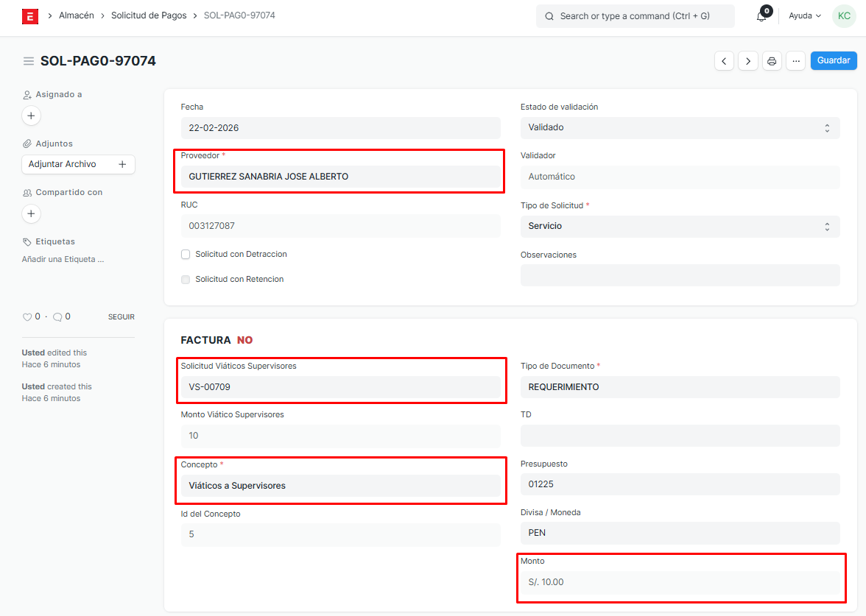Toggle Solicitud con Retencion checkbox
866x616 pixels.
tap(186, 279)
